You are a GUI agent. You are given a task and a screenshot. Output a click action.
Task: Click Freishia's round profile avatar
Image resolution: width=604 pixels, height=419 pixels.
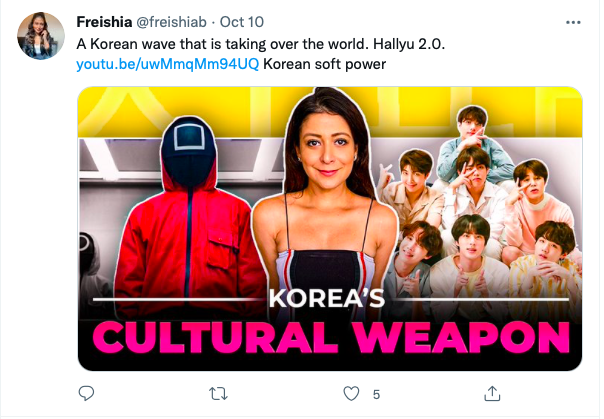pyautogui.click(x=42, y=38)
